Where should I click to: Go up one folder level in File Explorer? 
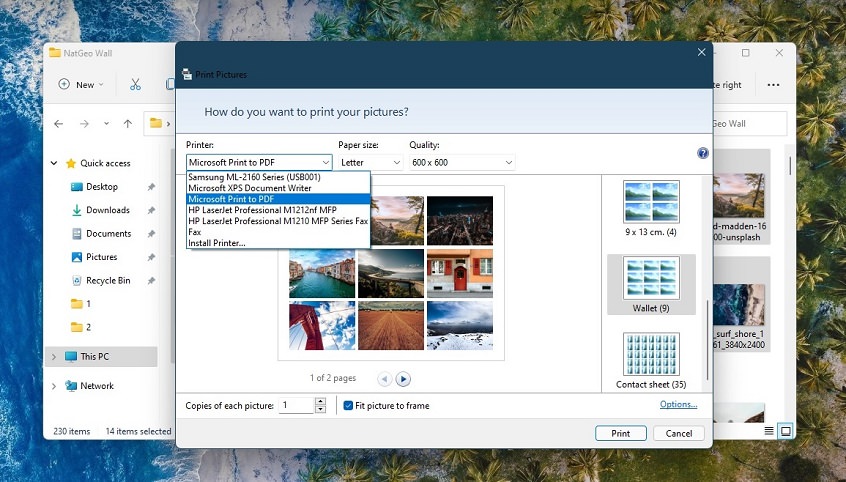pyautogui.click(x=127, y=124)
